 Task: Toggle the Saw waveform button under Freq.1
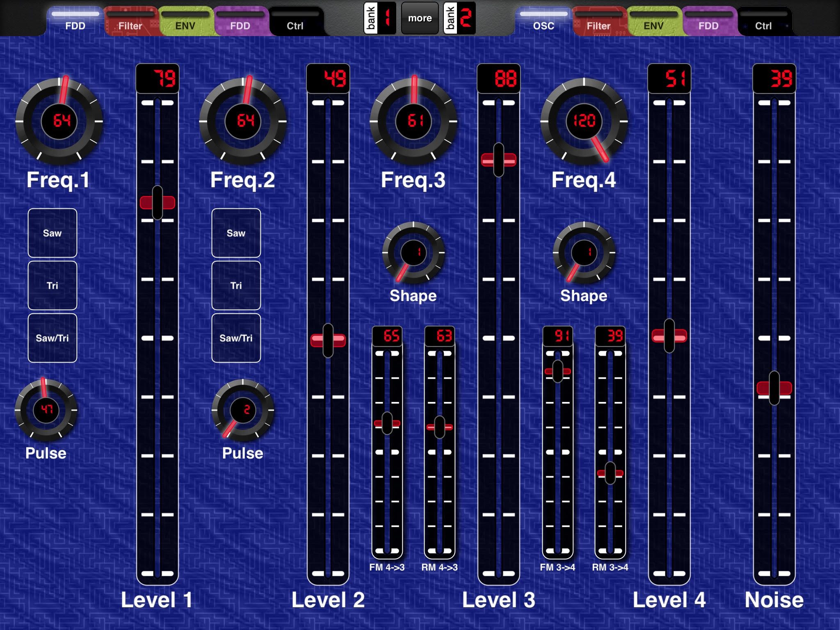coord(52,233)
